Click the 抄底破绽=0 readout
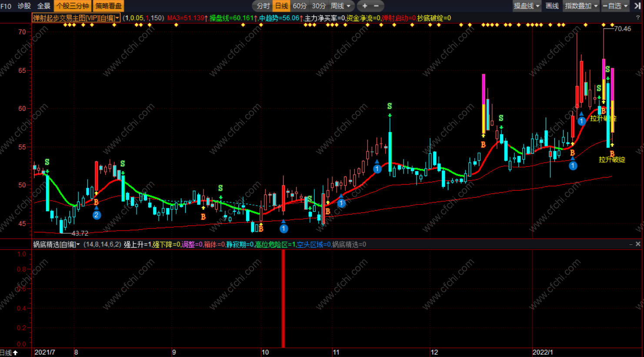The height and width of the screenshot is (357, 644). [434, 18]
